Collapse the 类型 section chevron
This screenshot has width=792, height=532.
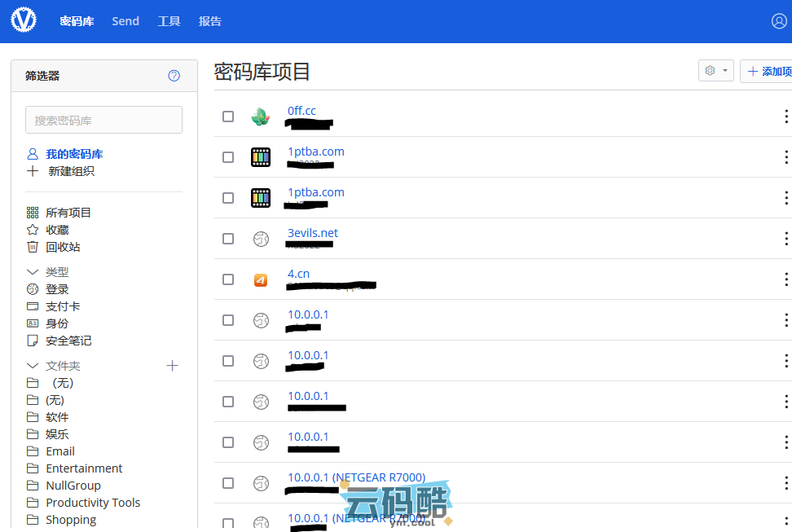pyautogui.click(x=33, y=272)
